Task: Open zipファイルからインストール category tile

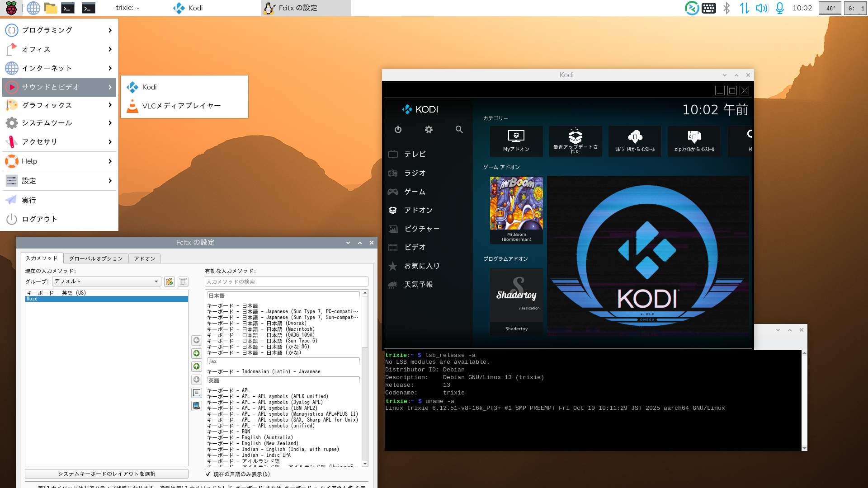Action: [x=694, y=141]
